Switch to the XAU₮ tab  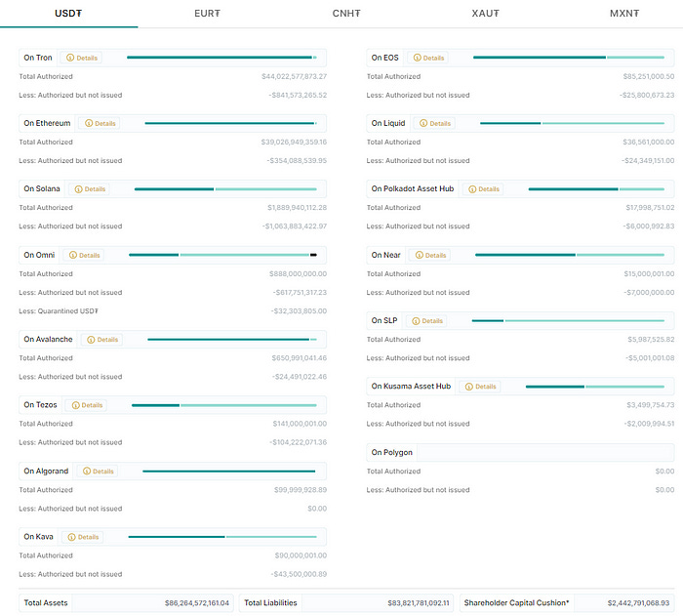pos(485,14)
